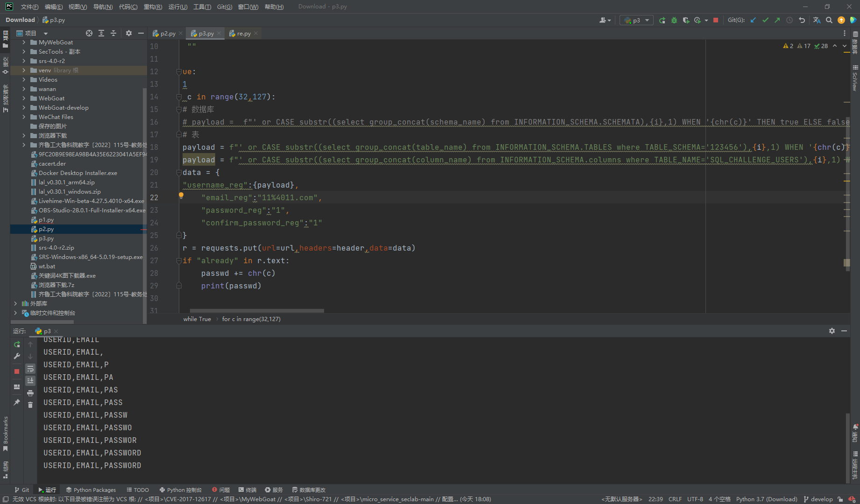The width and height of the screenshot is (860, 504).
Task: Collapse the code fold on line 20
Action: (179, 173)
